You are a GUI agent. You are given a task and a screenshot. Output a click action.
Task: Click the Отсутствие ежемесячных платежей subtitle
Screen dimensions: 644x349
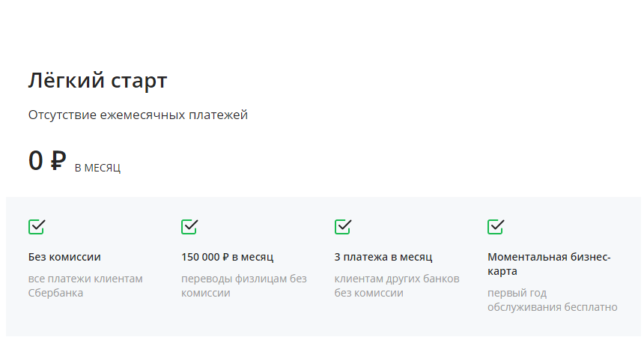[138, 115]
